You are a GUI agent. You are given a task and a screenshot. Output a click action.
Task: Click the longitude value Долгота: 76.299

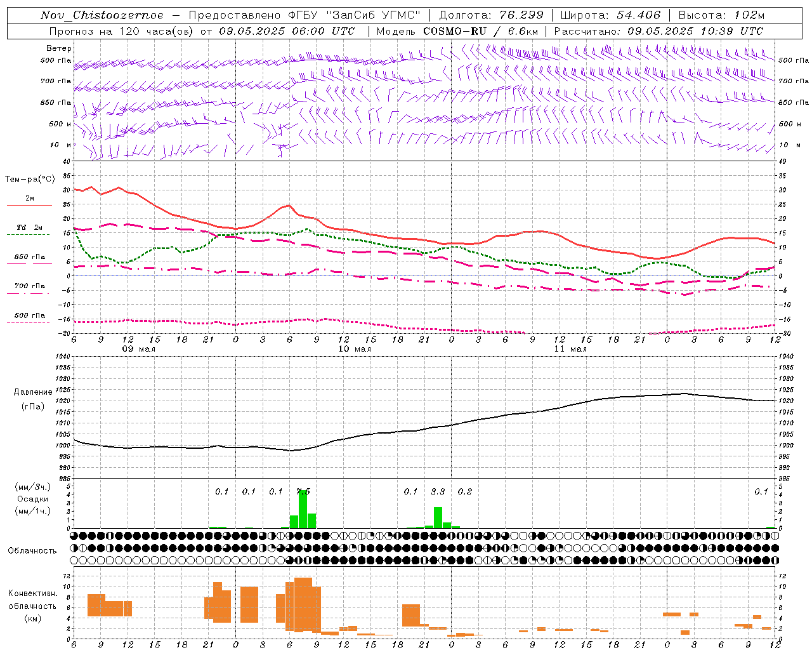[491, 15]
